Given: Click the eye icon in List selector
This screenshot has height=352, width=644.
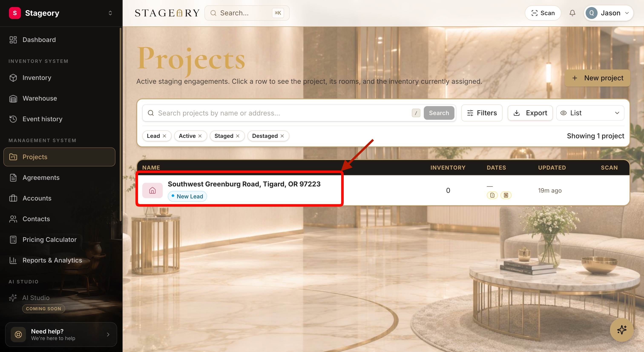Looking at the screenshot, I should (x=563, y=113).
